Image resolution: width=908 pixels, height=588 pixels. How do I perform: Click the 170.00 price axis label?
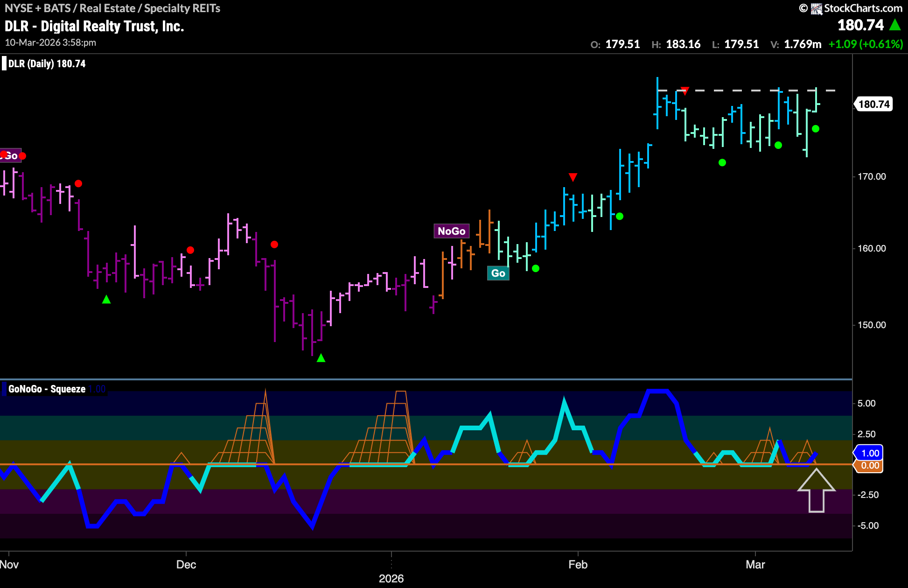(872, 176)
